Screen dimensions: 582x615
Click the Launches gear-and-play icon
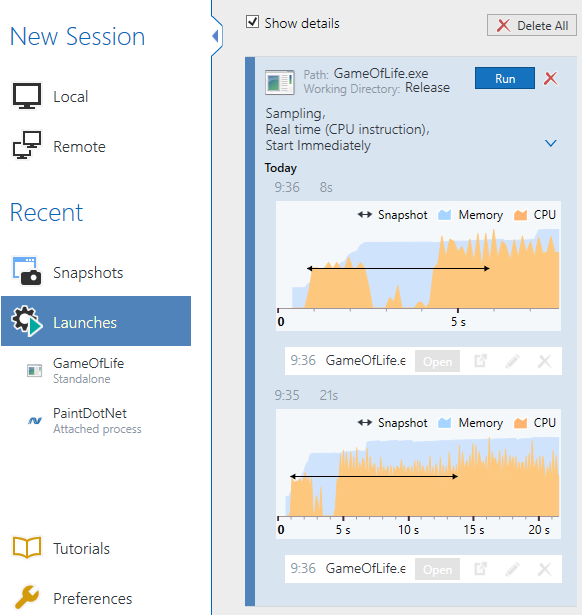coord(27,321)
